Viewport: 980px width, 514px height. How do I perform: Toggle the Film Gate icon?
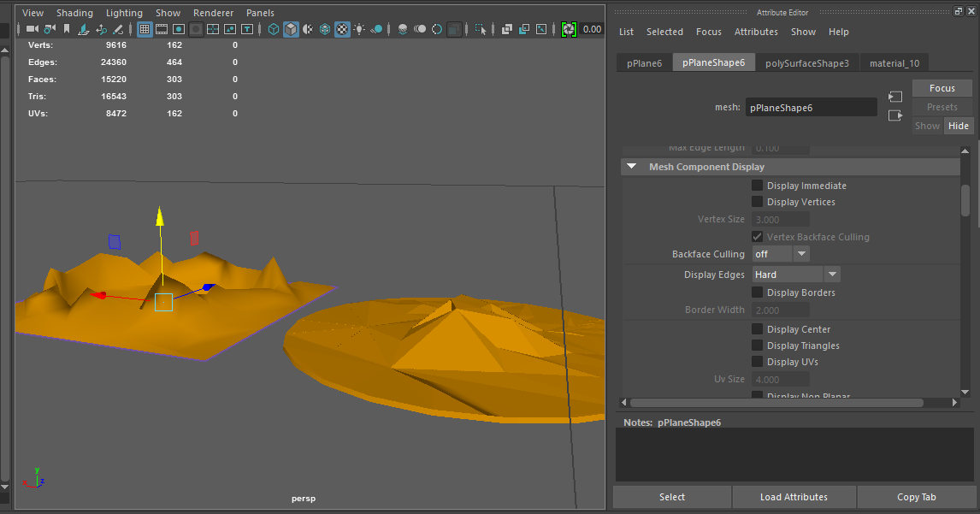pyautogui.click(x=162, y=29)
